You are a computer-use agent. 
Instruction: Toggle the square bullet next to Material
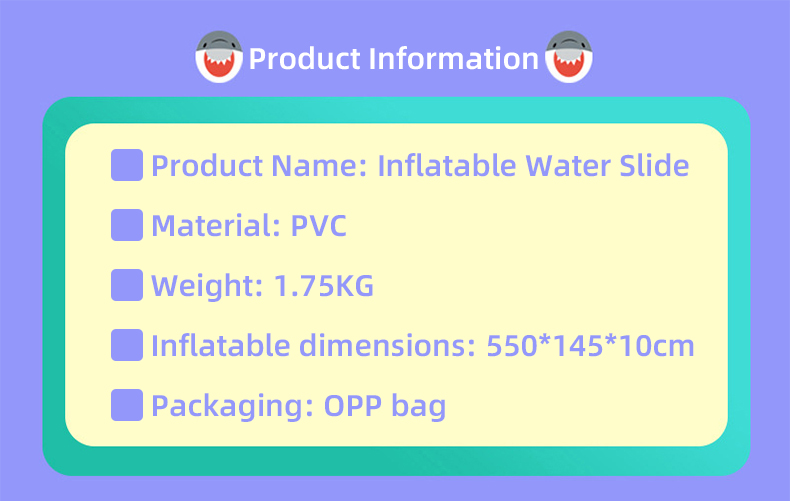127,225
